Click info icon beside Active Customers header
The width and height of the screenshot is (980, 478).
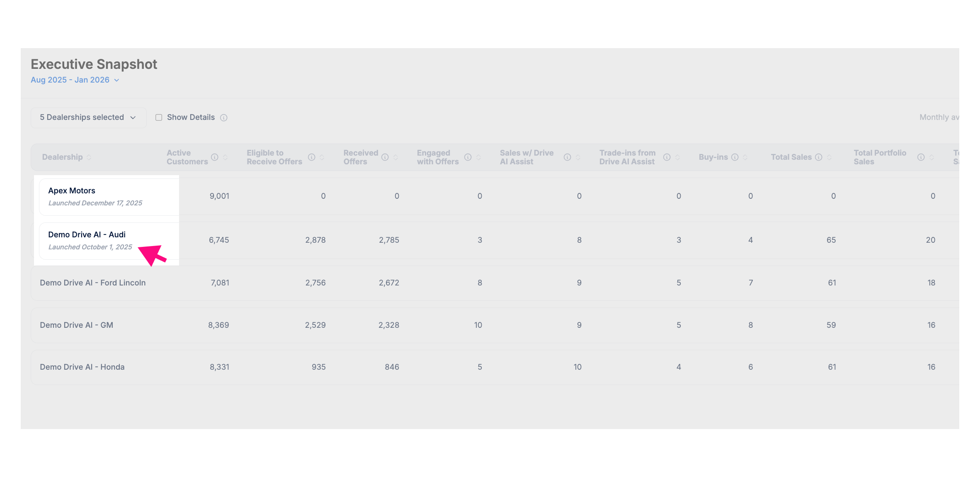point(214,157)
